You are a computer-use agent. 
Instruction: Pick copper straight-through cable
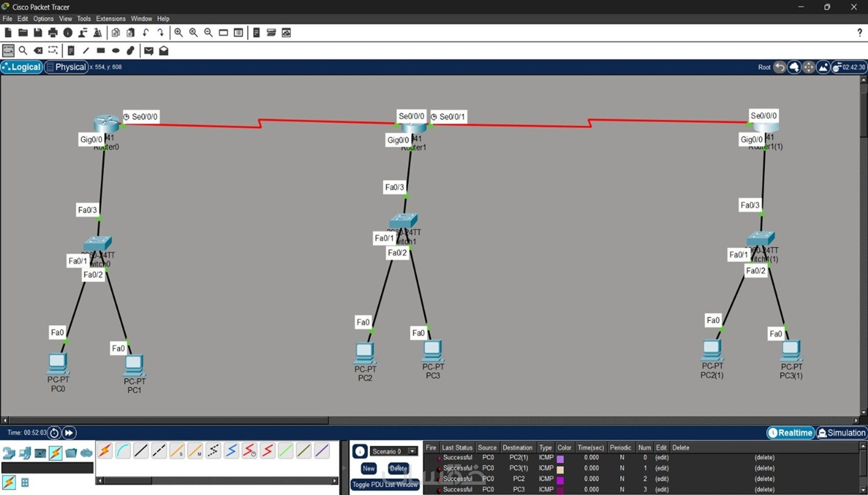coord(141,451)
